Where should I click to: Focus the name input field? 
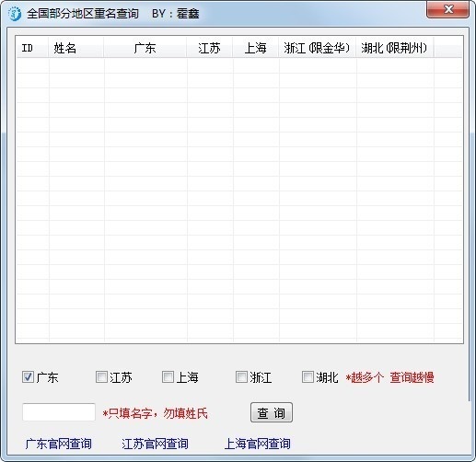59,412
